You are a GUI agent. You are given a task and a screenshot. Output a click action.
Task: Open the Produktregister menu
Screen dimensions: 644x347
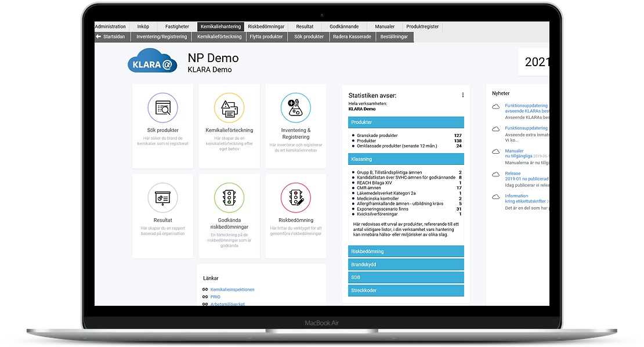(x=422, y=27)
